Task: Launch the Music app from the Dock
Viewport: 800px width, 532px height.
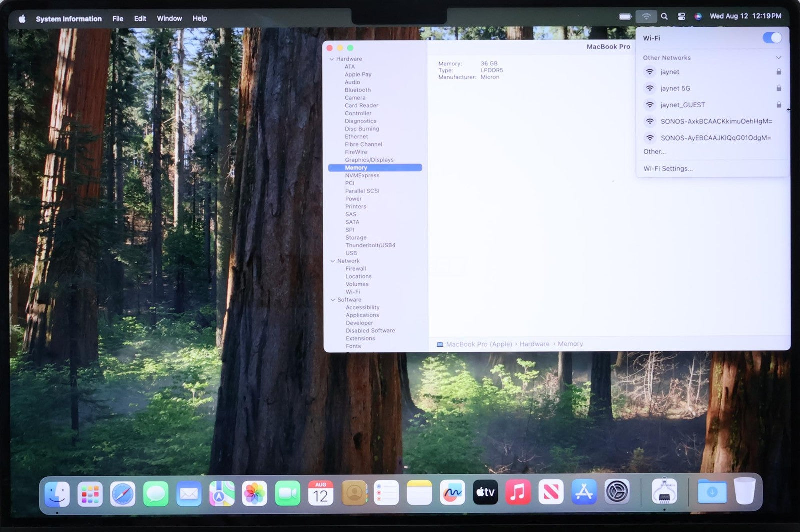Action: [518, 493]
